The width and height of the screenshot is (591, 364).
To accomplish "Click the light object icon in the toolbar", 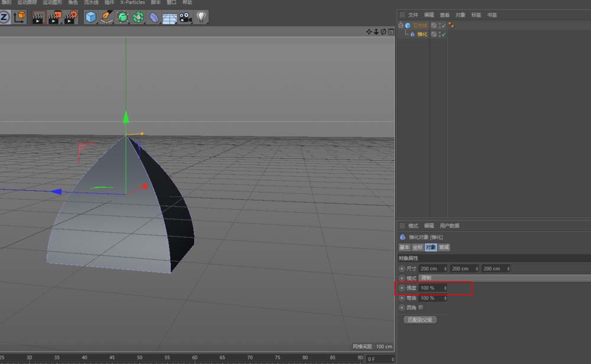I will (201, 17).
